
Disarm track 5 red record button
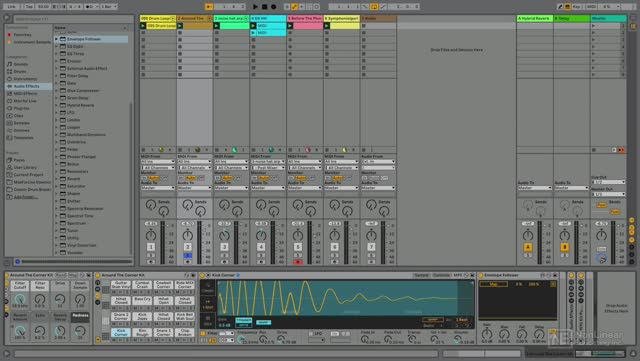298,262
